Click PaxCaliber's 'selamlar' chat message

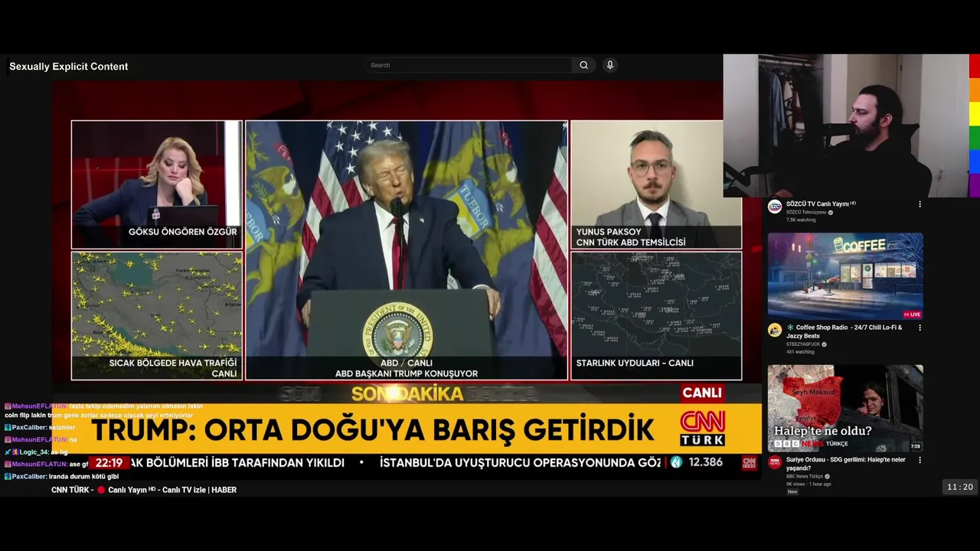point(62,427)
